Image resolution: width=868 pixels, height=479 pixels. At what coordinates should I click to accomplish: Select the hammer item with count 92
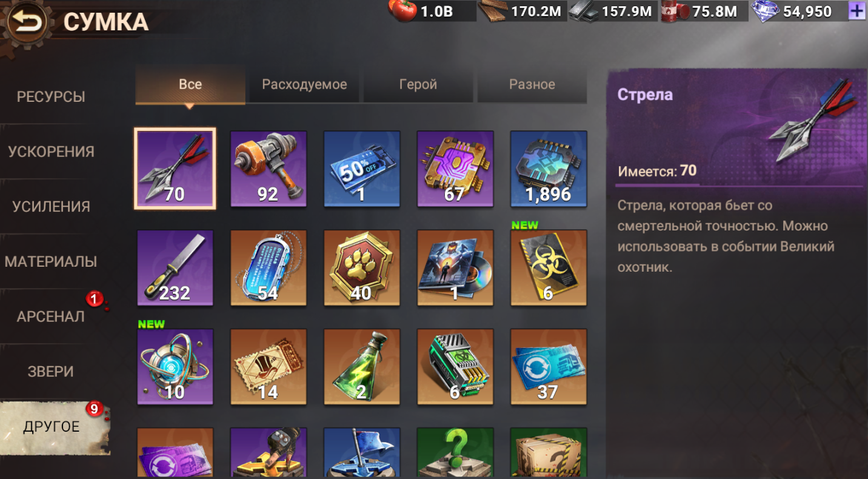click(x=269, y=169)
